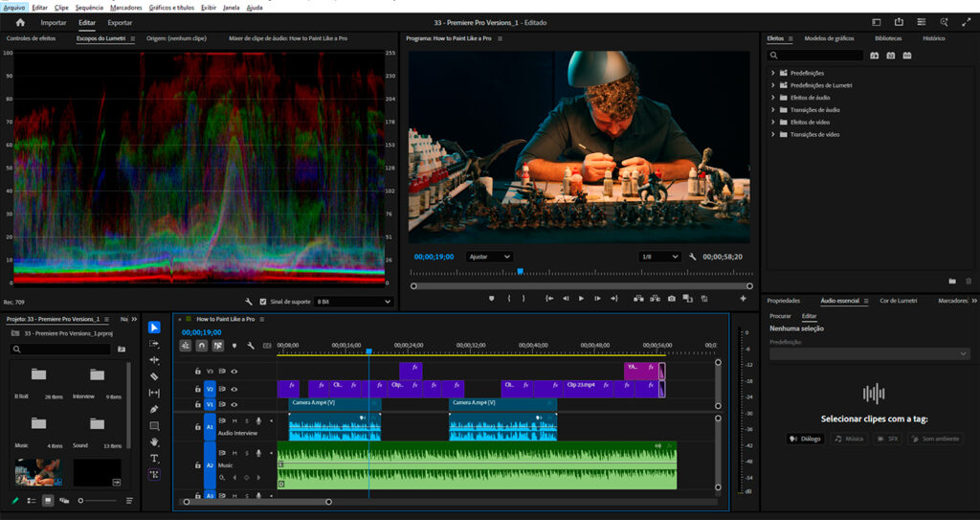Screen dimensions: 980x520
Task: Open the Ajustar zoom dropdown
Action: (489, 257)
